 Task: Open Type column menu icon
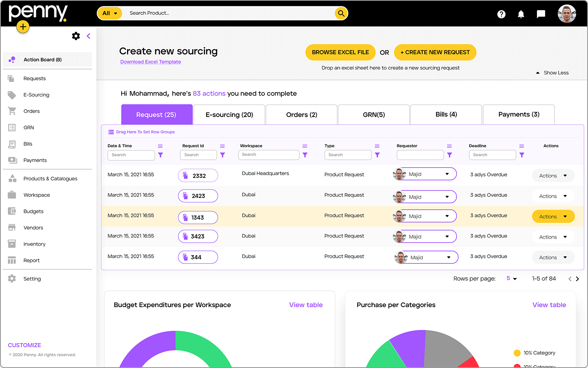[377, 146]
